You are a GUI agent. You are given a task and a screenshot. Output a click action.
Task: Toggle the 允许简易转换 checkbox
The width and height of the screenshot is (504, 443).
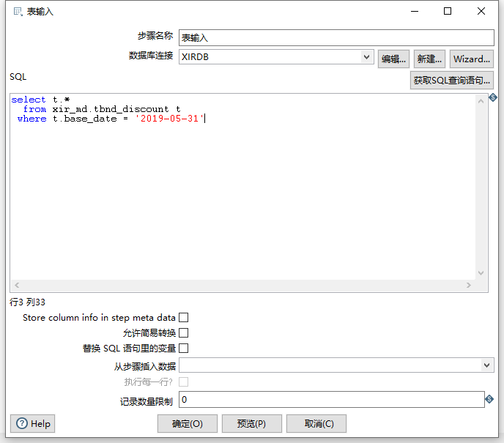click(184, 333)
